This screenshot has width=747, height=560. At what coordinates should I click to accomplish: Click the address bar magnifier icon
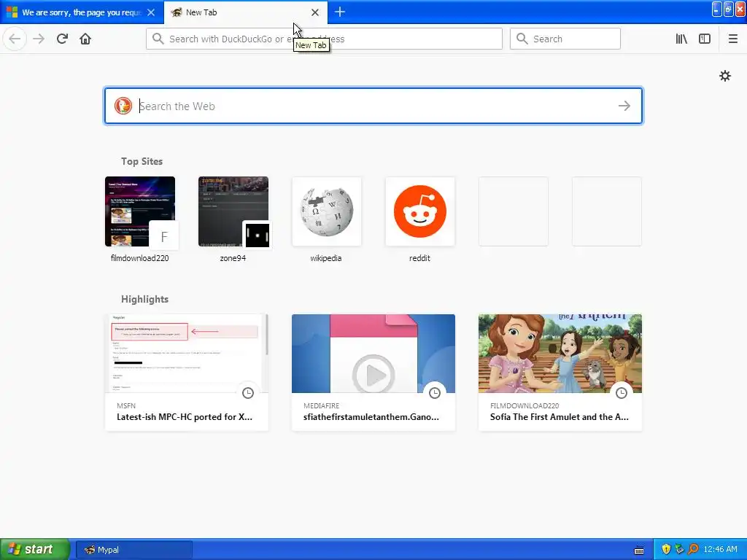158,39
